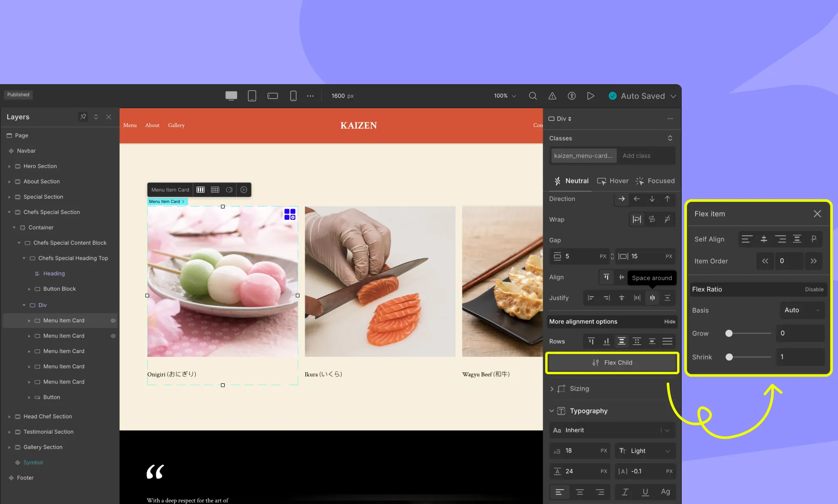Switch to mobile portrait viewport
The width and height of the screenshot is (838, 504).
293,96
